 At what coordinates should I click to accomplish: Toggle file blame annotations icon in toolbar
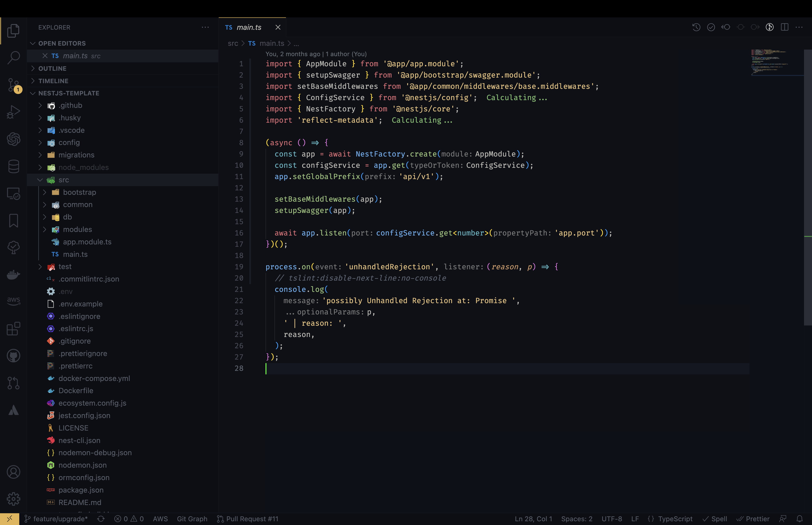(x=769, y=27)
